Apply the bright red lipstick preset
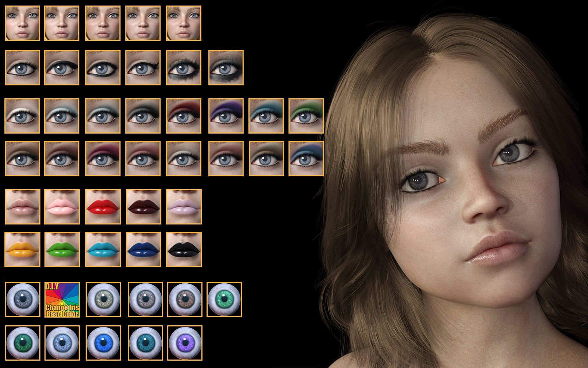 (103, 207)
